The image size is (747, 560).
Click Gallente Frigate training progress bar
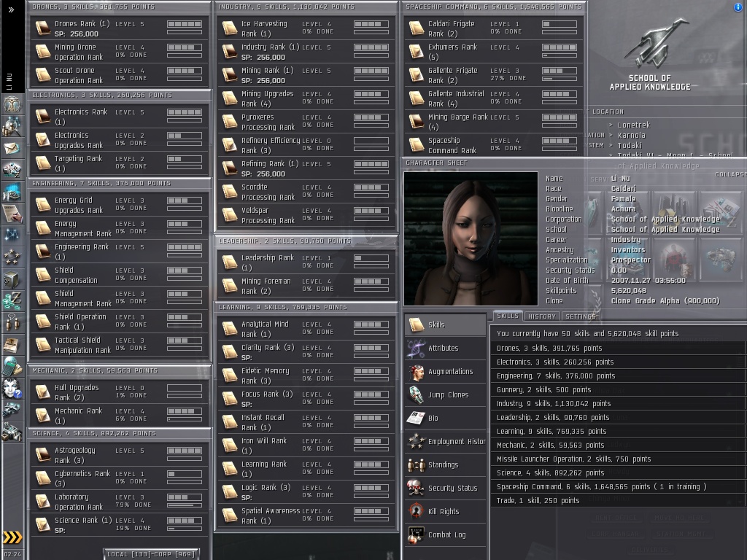click(560, 79)
